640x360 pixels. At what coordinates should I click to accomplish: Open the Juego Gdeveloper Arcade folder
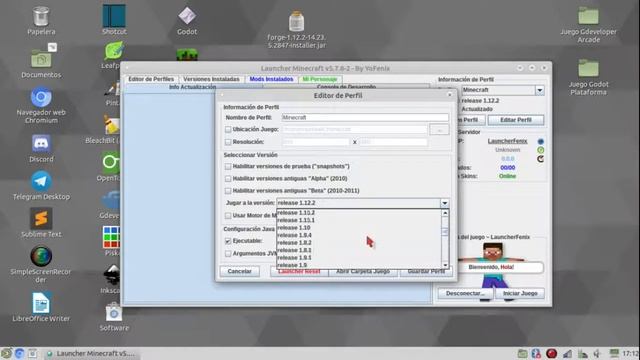588,16
